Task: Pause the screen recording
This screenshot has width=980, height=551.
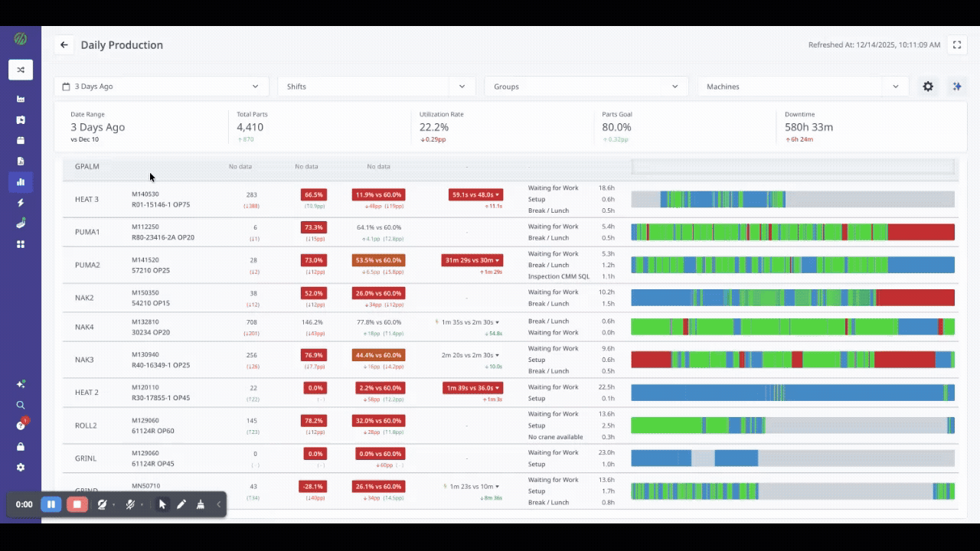Action: coord(51,504)
